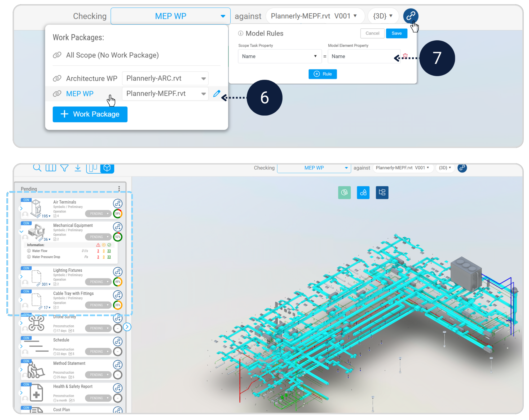Open Scope Task Property Name dropdown
Viewport: 529px width, 420px height.
pyautogui.click(x=280, y=56)
